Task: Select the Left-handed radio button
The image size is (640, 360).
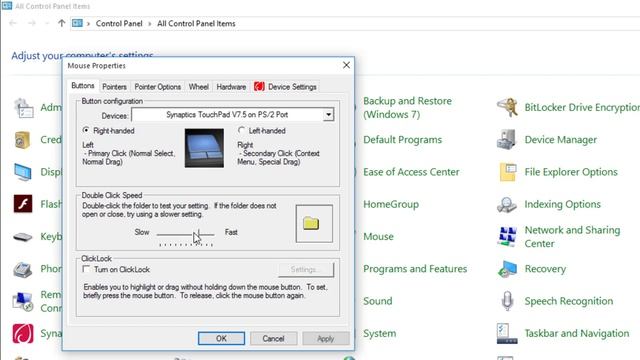Action: [241, 130]
